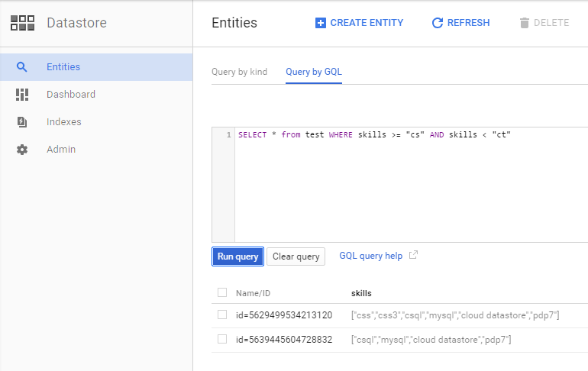Toggle the select-all checkbox in table header

[222, 292]
